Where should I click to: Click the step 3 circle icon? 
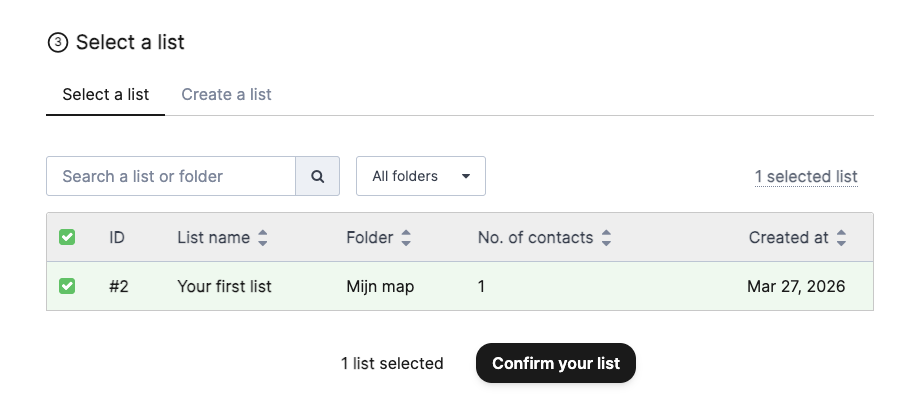pyautogui.click(x=57, y=43)
